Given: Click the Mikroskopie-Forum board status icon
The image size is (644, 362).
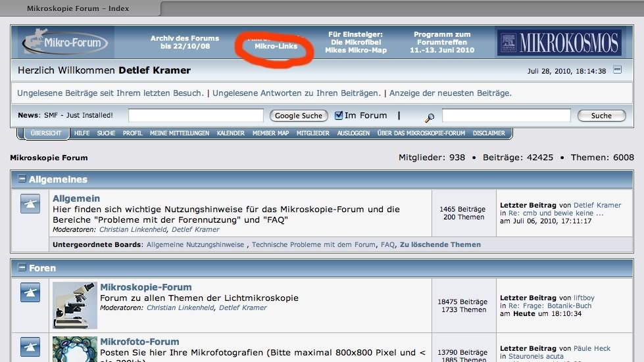Looking at the screenshot, I should (x=30, y=293).
